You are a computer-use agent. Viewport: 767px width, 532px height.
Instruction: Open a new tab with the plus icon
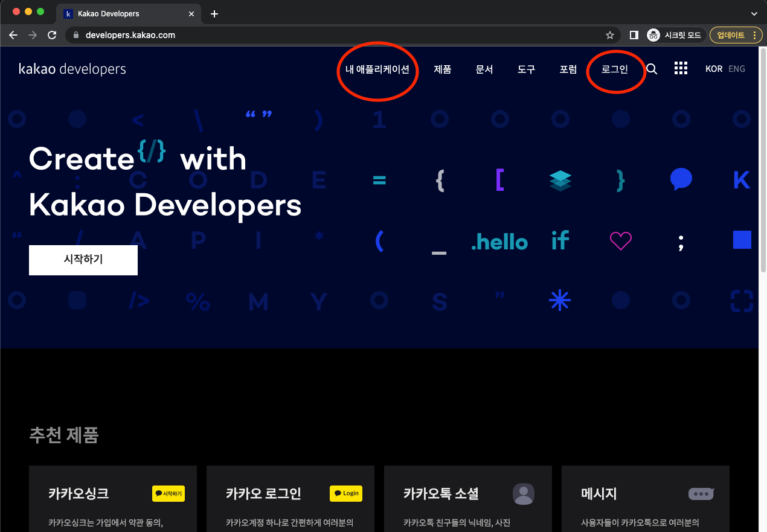click(214, 13)
